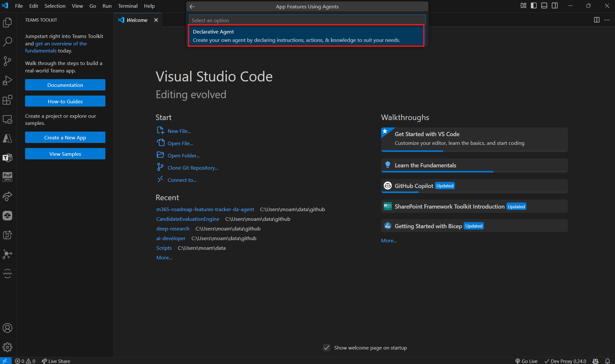
Task: Open the Live Share activity bar icon
Action: tap(7, 196)
